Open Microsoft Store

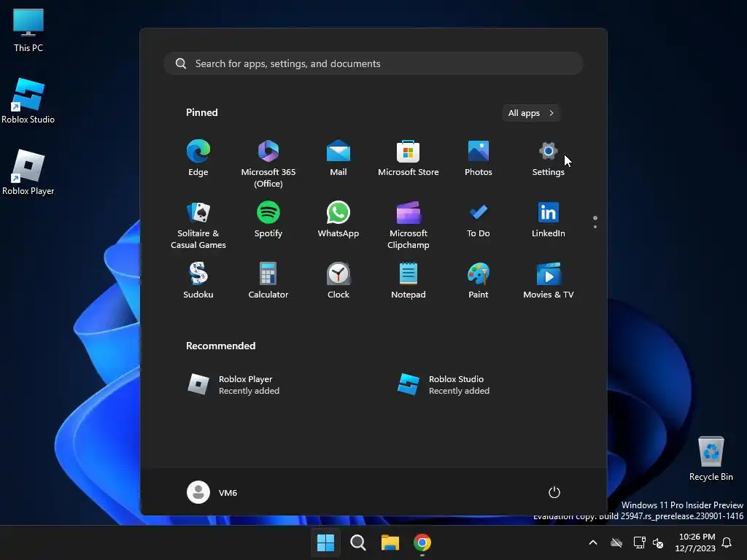click(x=409, y=158)
